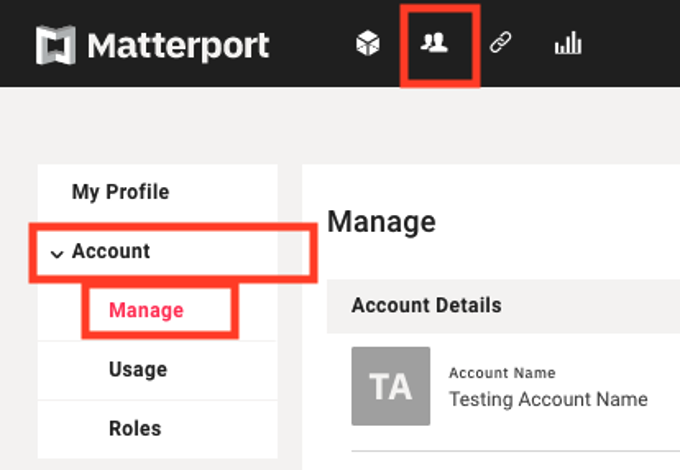
Task: Open the people/users icon in header
Action: tap(434, 43)
